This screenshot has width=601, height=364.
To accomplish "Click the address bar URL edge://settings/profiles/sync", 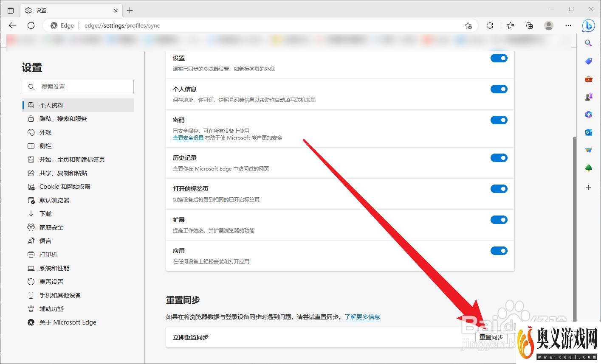I will pyautogui.click(x=122, y=25).
